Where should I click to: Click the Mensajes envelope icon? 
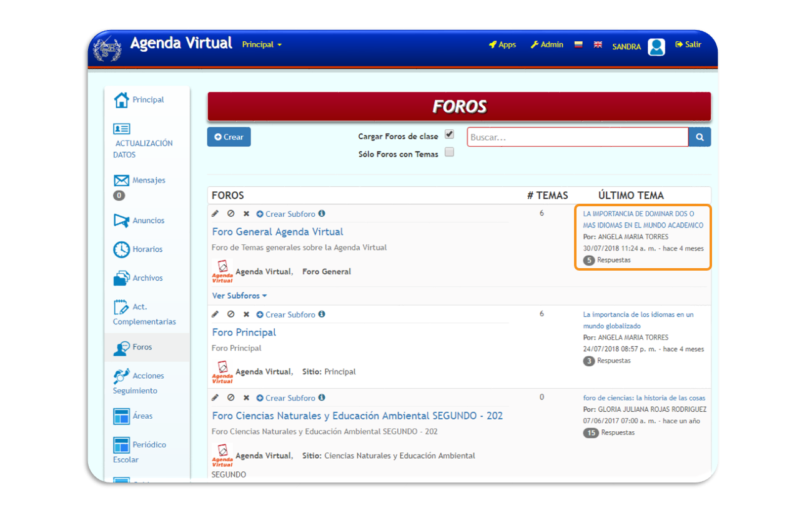pos(121,181)
